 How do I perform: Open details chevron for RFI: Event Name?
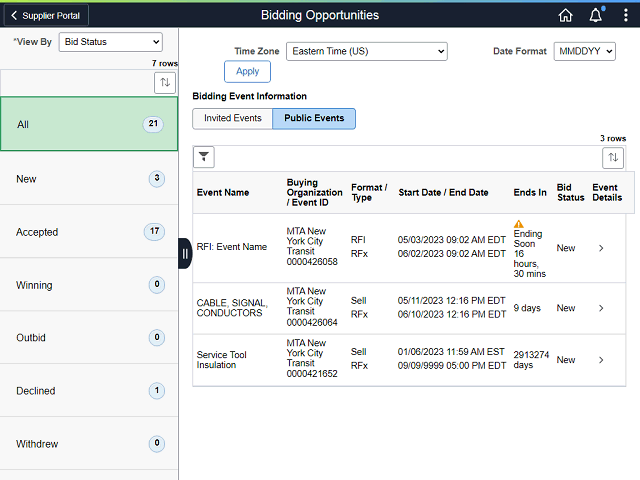coord(601,248)
